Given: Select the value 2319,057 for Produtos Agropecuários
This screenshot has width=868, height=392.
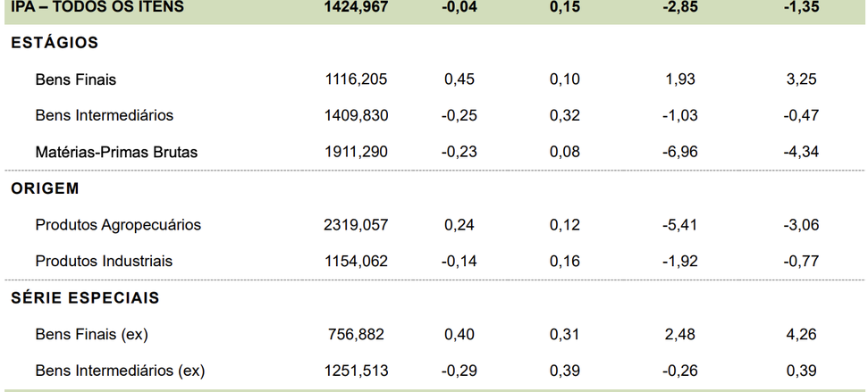Looking at the screenshot, I should click(356, 225).
